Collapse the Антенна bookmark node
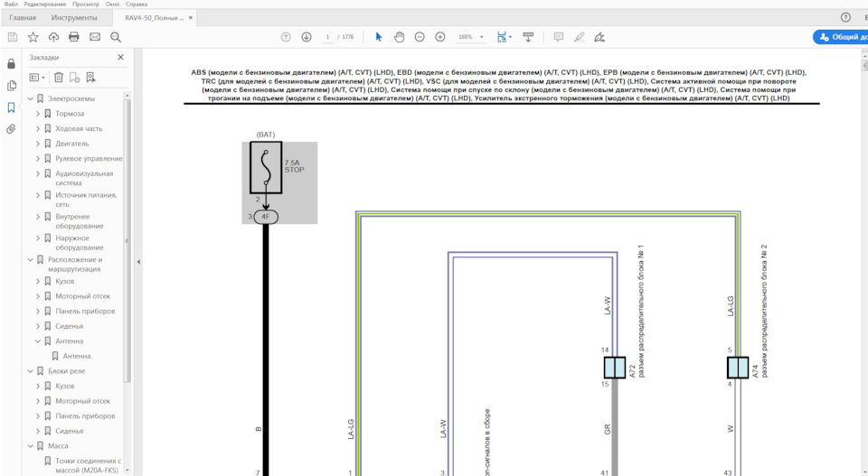 coord(38,341)
